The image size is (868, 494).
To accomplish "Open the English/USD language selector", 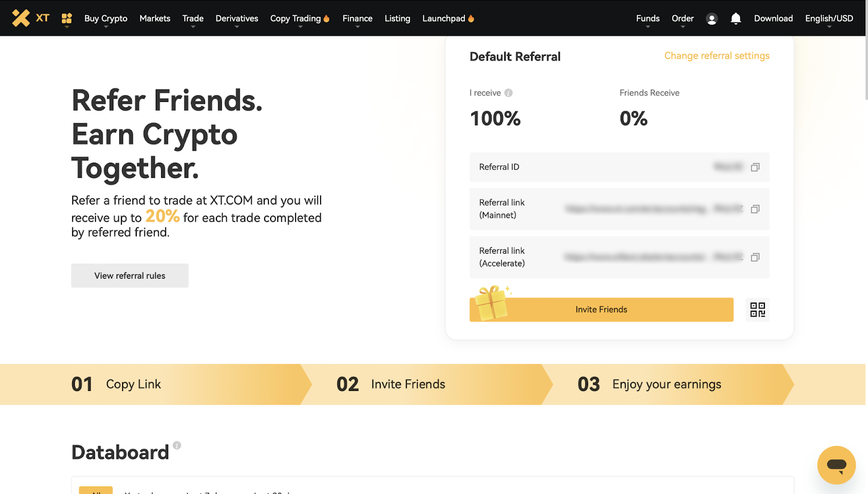I will [x=828, y=18].
